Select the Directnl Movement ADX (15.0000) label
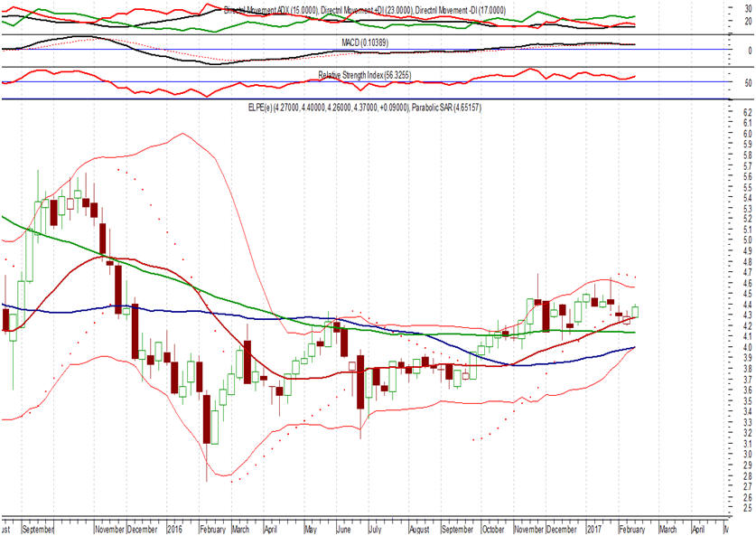Screen dimensions: 756x536 pos(271,10)
